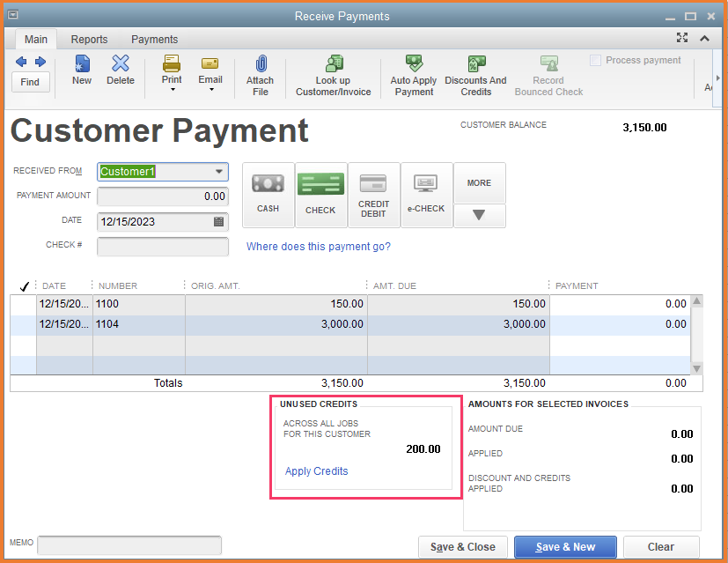Click payment cell for invoice 1100

pyautogui.click(x=620, y=304)
